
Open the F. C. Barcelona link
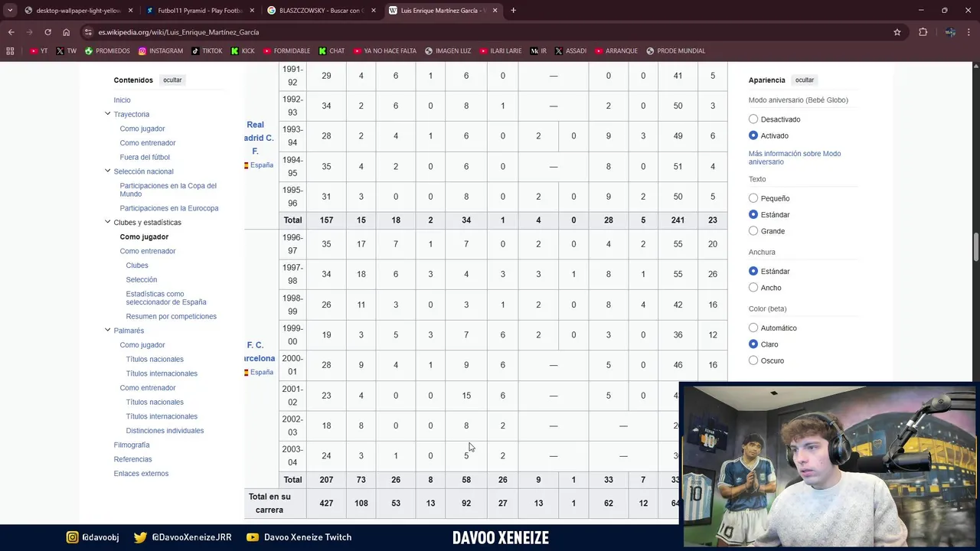pyautogui.click(x=260, y=352)
